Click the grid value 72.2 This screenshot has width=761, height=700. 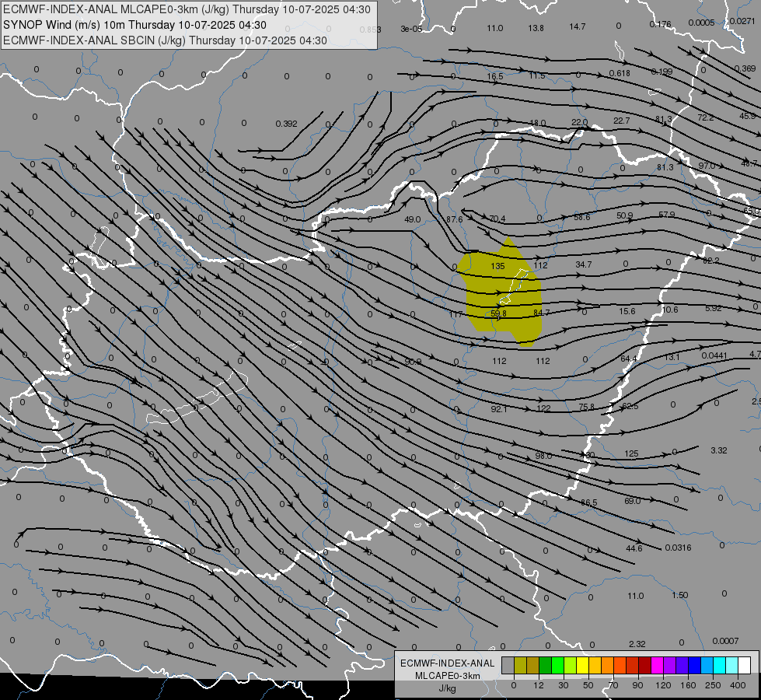pyautogui.click(x=706, y=117)
